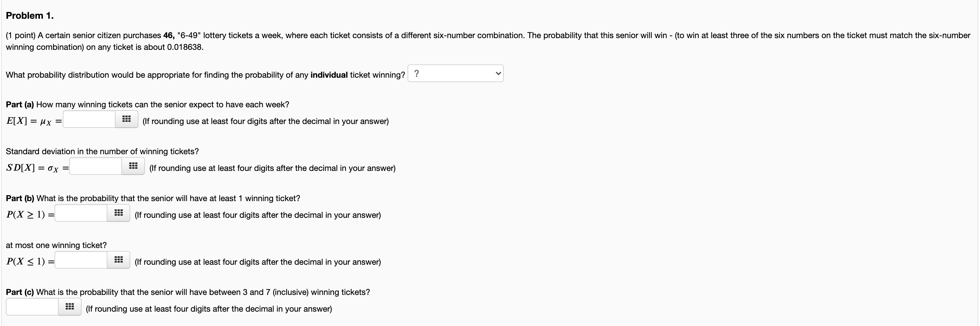Screen dimensions: 980x326
Task: Click the E[X] = μX formula label
Action: (34, 121)
